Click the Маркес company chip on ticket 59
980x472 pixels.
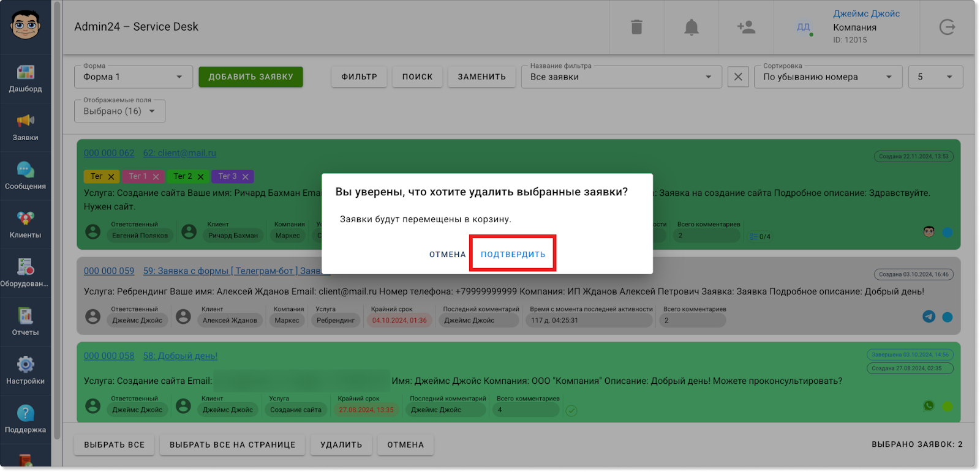tap(287, 320)
